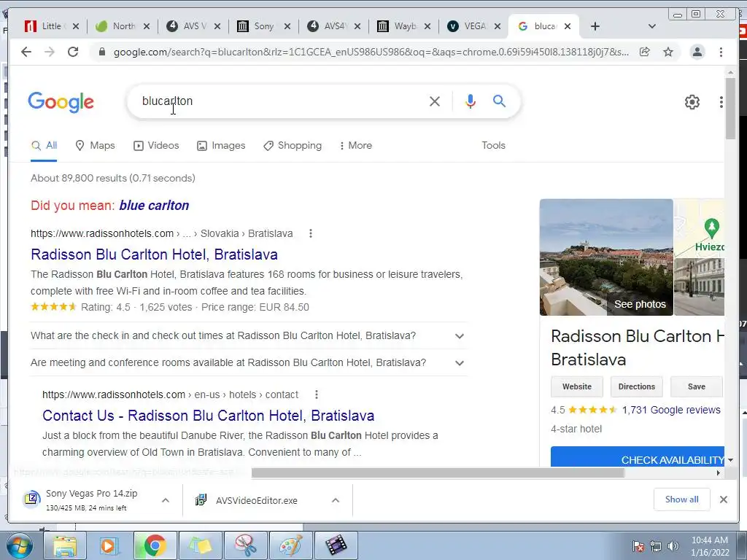The height and width of the screenshot is (560, 747).
Task: Select the Maps search filter
Action: point(96,146)
